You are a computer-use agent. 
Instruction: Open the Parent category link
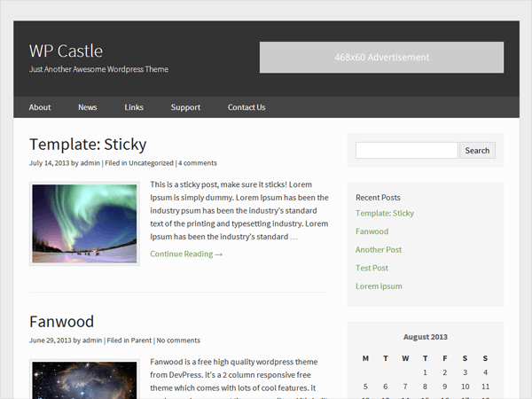pyautogui.click(x=141, y=340)
